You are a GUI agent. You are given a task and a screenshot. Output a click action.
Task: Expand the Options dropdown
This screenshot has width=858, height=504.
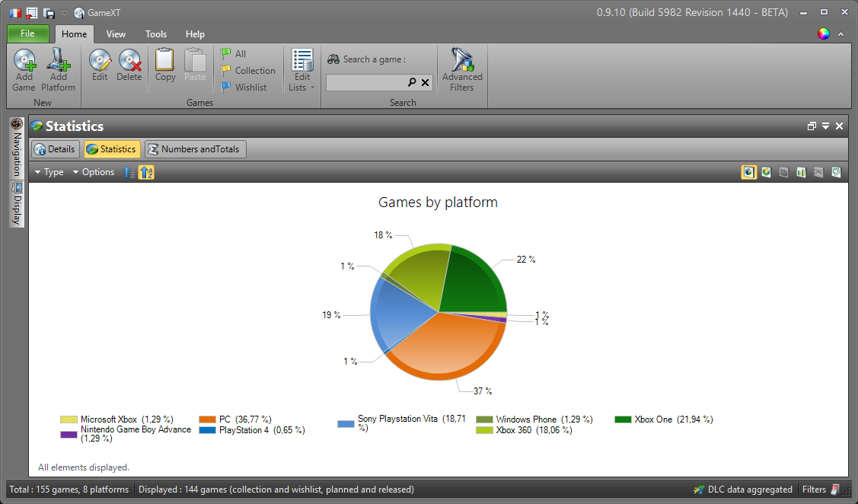point(94,173)
